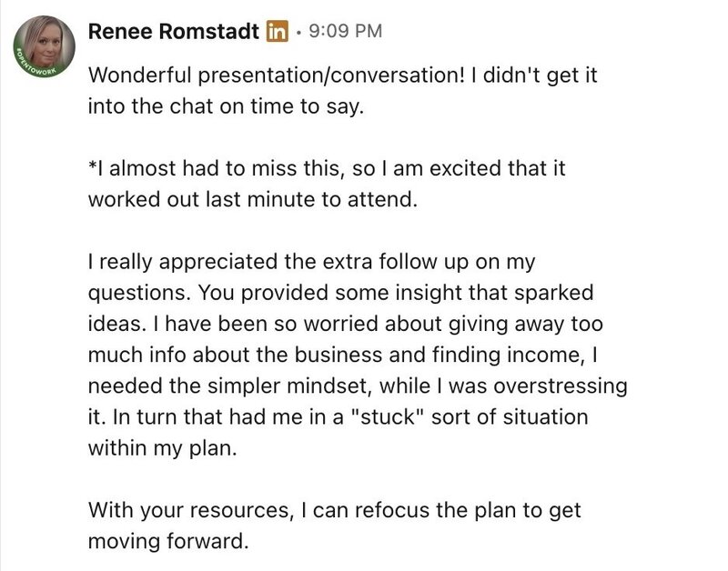Viewport: 728px width, 571px height.
Task: Click the line "With your resources, I can refocus"
Action: (334, 511)
